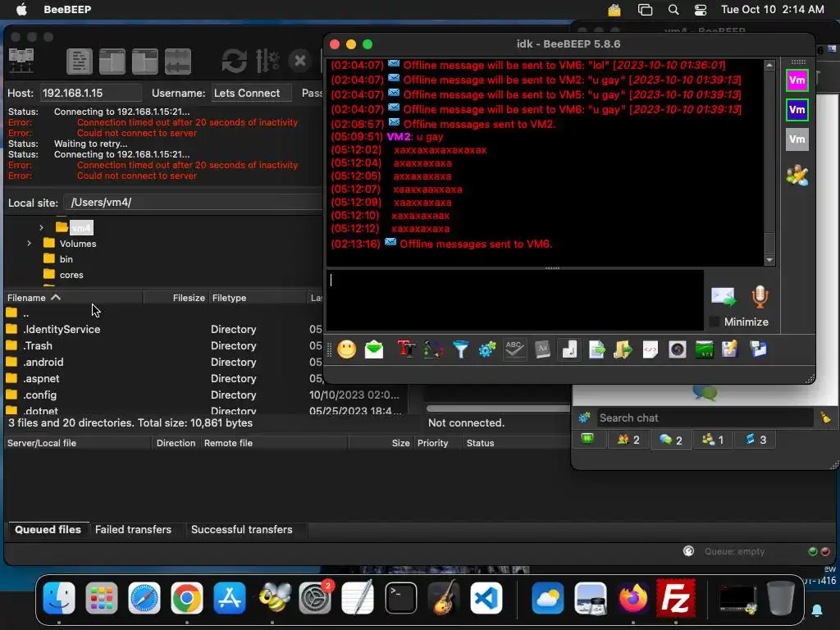Open chat settings gears icon in chat toolbar
The width and height of the screenshot is (840, 630).
tap(487, 349)
